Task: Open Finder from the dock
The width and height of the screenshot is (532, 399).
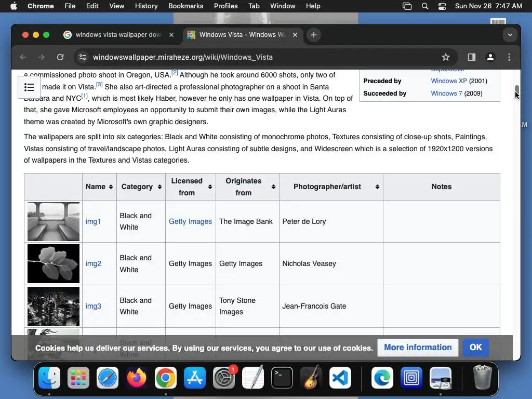Action: click(49, 378)
